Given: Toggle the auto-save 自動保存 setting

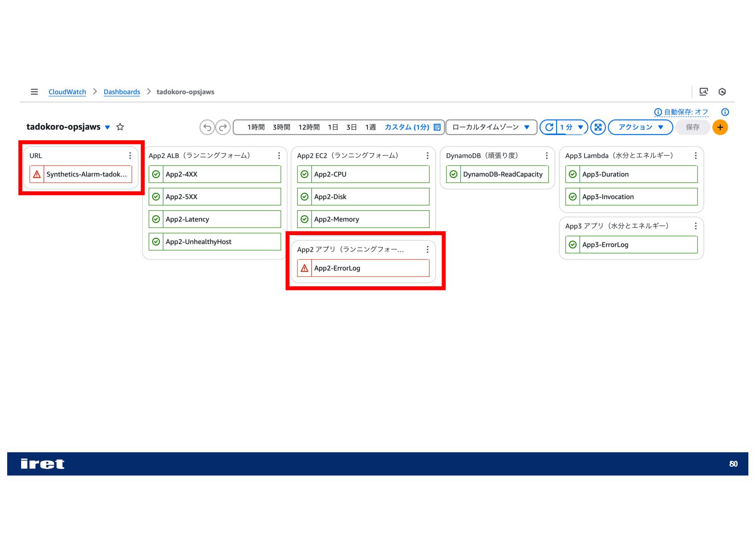Looking at the screenshot, I should pyautogui.click(x=681, y=112).
